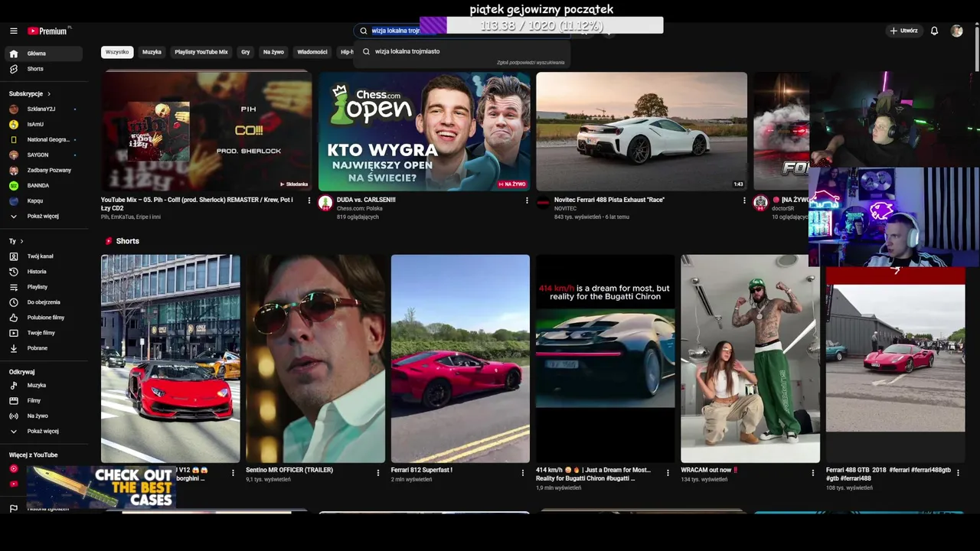The width and height of the screenshot is (980, 551).
Task: Select the Muzyka filter chip
Action: pos(152,52)
